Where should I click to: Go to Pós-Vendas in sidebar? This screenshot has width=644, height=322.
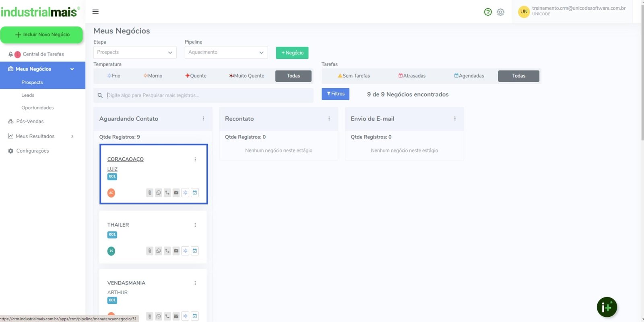pos(30,121)
